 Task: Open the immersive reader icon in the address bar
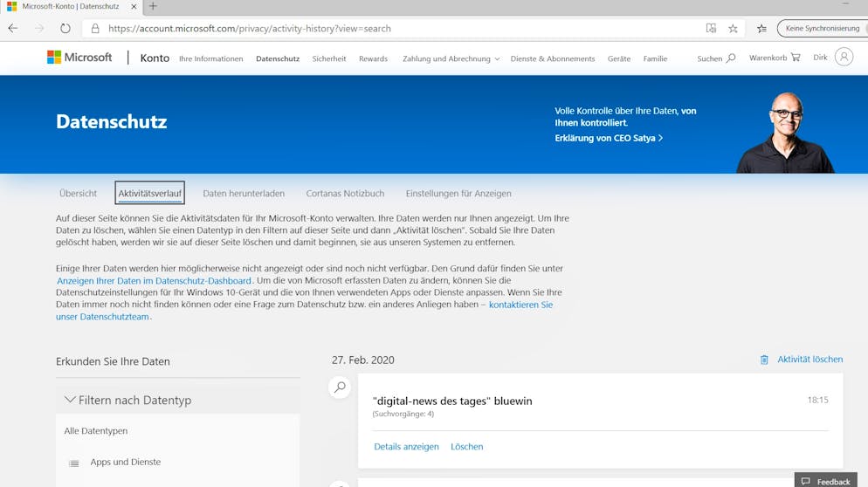pos(712,28)
